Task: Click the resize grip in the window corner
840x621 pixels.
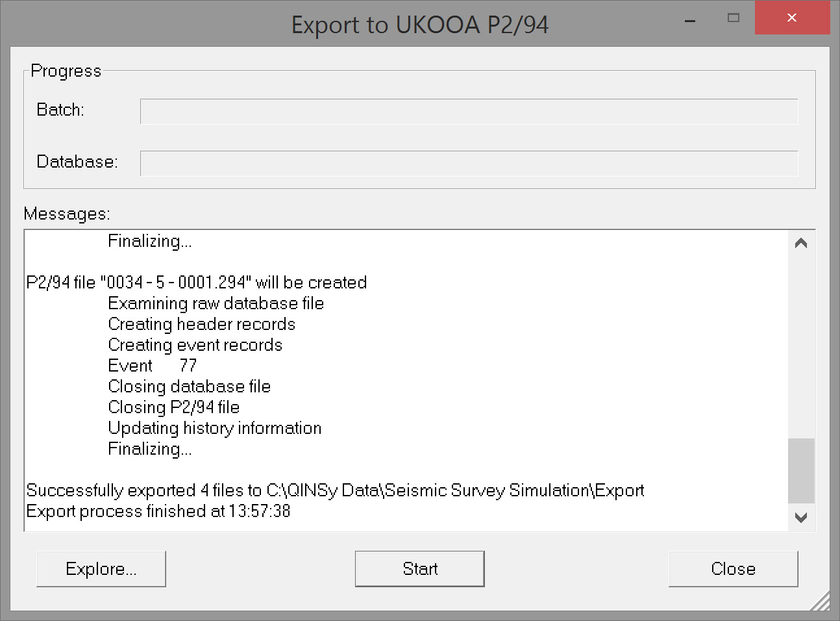Action: point(821,602)
